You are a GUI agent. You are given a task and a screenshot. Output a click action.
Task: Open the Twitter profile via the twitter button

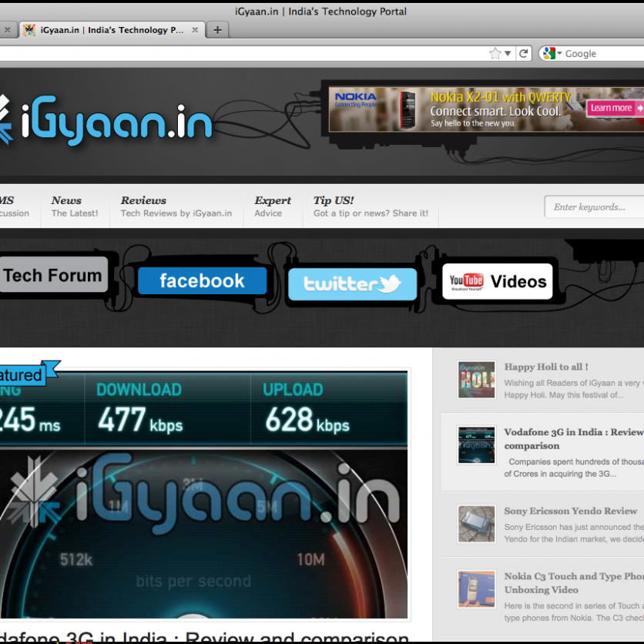(x=352, y=283)
